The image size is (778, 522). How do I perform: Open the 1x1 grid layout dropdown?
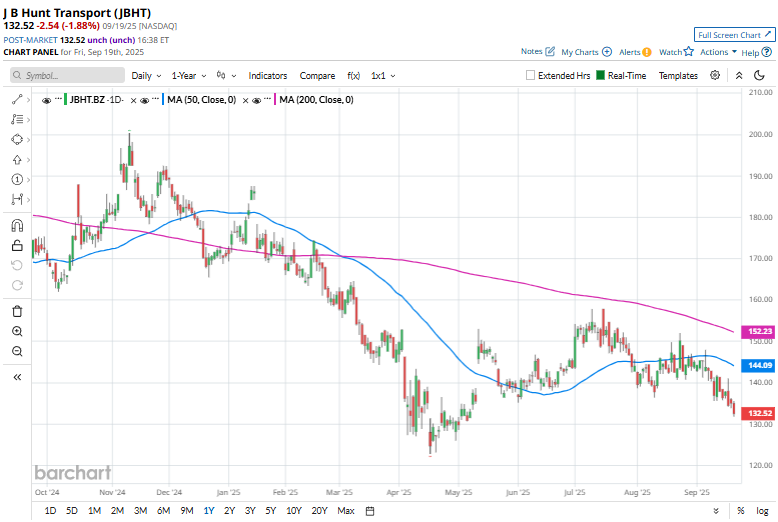383,75
